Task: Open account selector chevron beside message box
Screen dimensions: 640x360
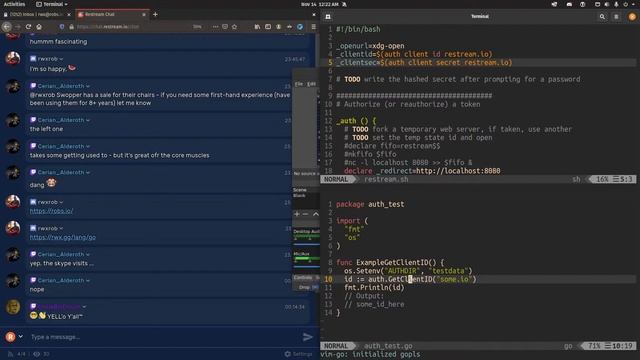Action: tap(20, 337)
